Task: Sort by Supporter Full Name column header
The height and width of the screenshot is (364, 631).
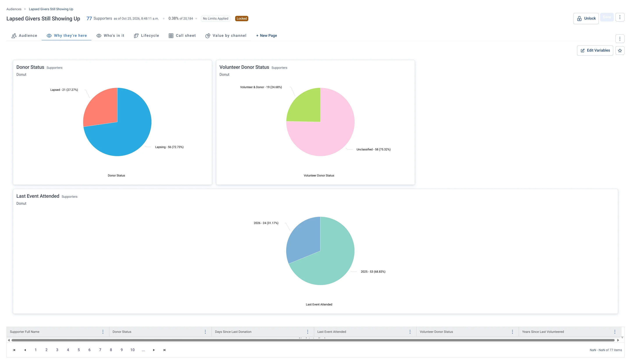Action: [x=25, y=332]
